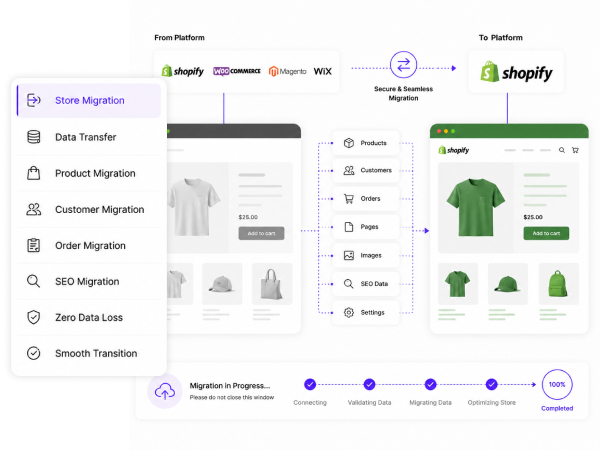Select the Store Migration menu item
The height and width of the screenshot is (462, 600).
coord(89,100)
